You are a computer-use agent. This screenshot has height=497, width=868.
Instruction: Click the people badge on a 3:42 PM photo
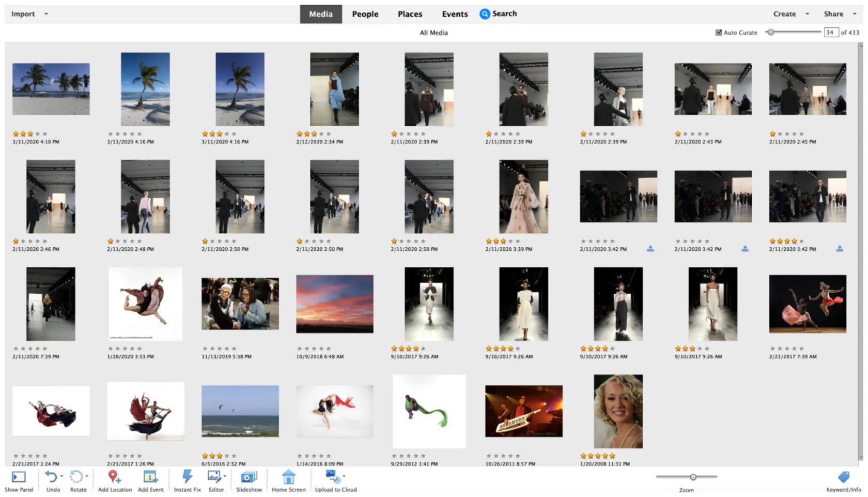(650, 248)
